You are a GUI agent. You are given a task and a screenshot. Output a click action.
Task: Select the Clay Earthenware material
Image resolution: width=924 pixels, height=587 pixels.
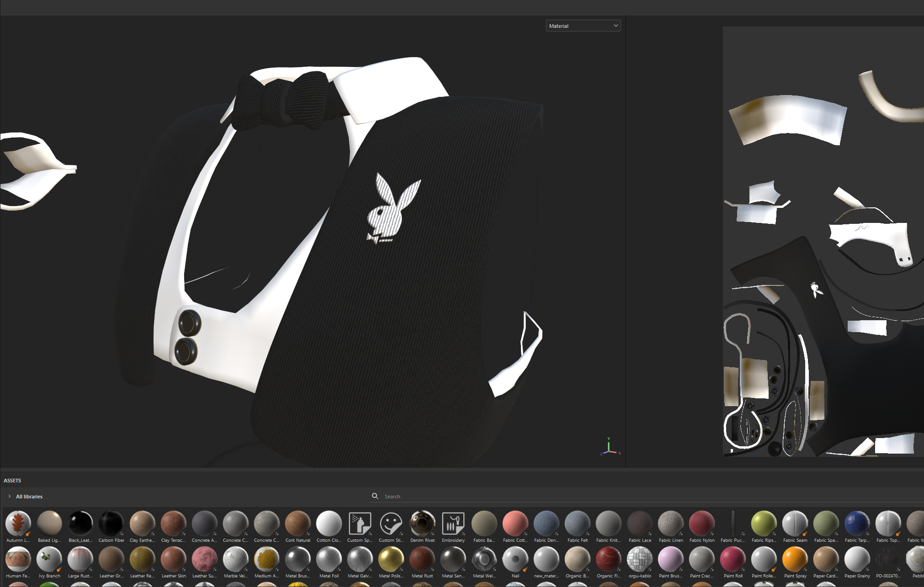(x=142, y=523)
